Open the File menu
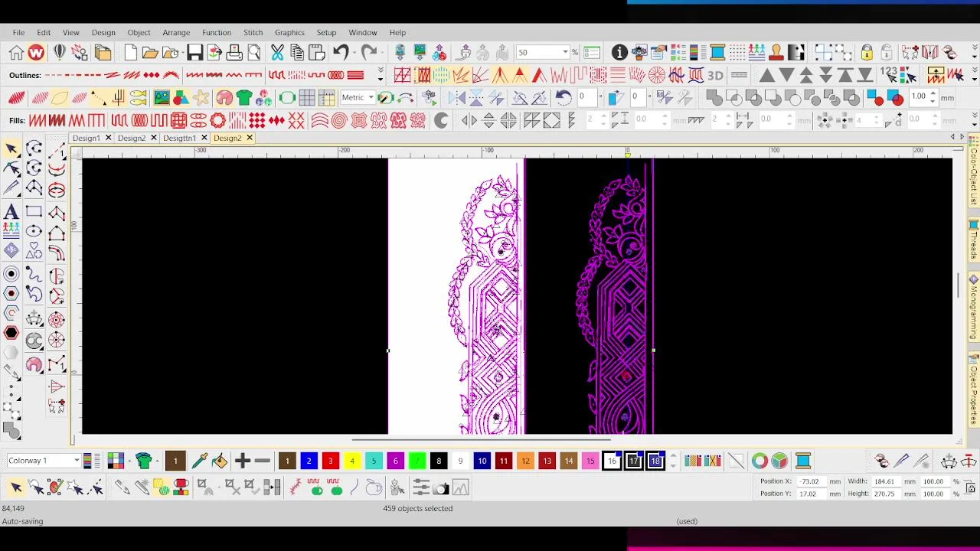Image resolution: width=980 pixels, height=551 pixels. pos(18,32)
